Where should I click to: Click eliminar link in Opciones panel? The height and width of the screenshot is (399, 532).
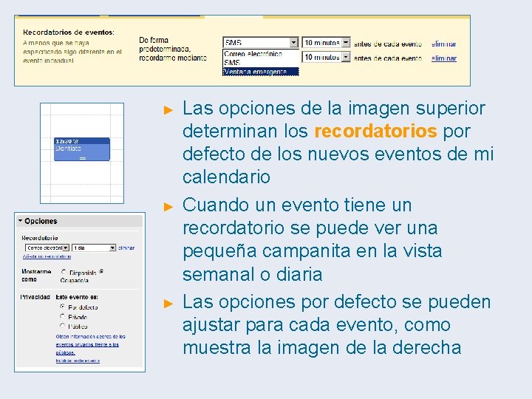coord(126,248)
